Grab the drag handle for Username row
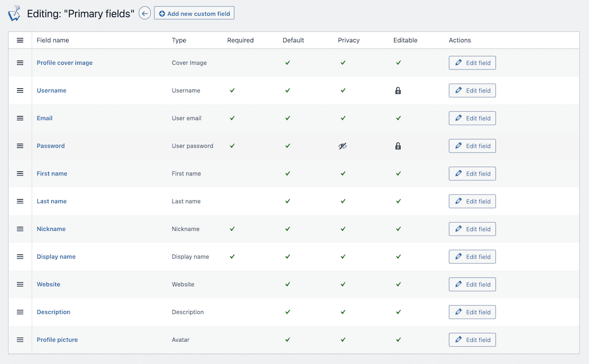Screen dimensions: 589x364 tap(20, 91)
